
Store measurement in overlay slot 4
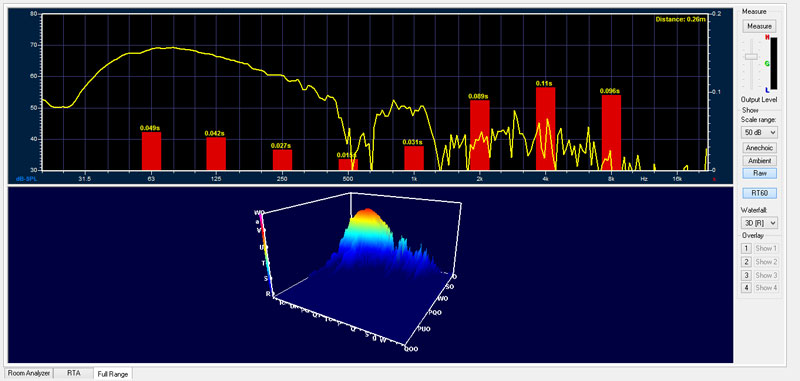tap(746, 288)
